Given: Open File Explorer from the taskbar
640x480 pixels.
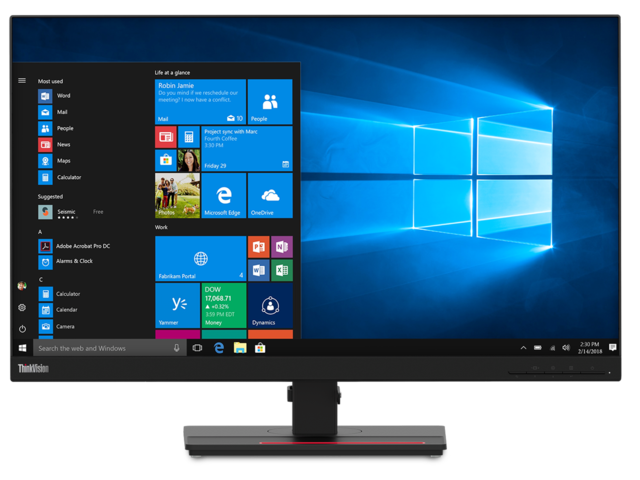Looking at the screenshot, I should 240,348.
